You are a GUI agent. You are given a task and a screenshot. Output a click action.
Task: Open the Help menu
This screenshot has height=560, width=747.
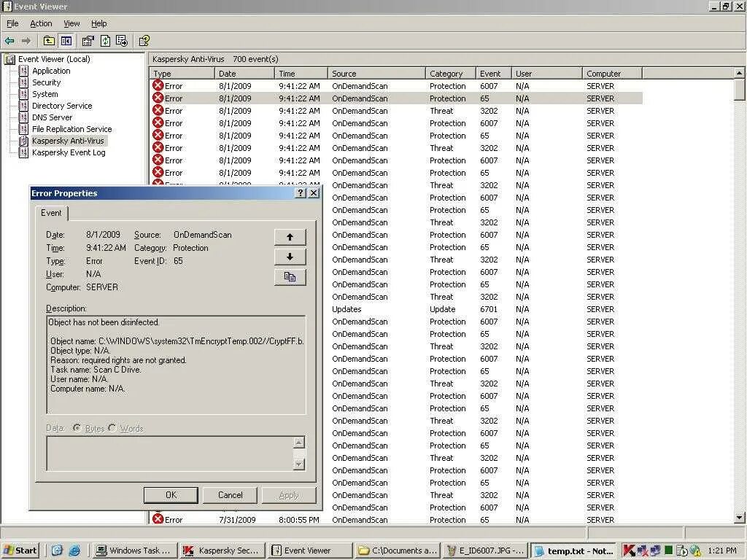99,23
